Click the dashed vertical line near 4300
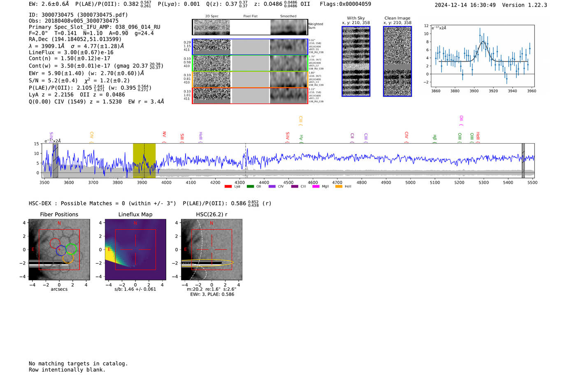This screenshot has height=392, width=576. [246, 161]
